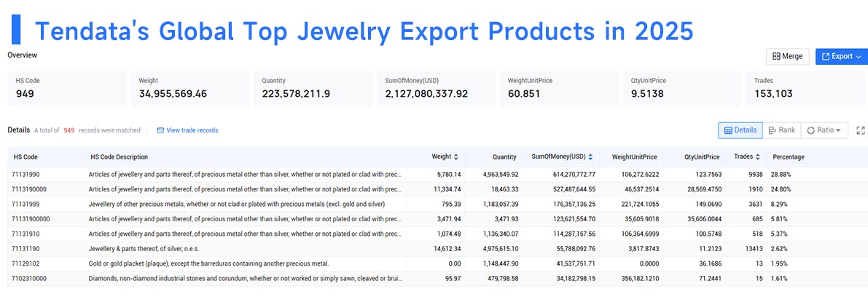Select HS code 7113190000 row cell
This screenshot has width=868, height=297.
coord(28,189)
